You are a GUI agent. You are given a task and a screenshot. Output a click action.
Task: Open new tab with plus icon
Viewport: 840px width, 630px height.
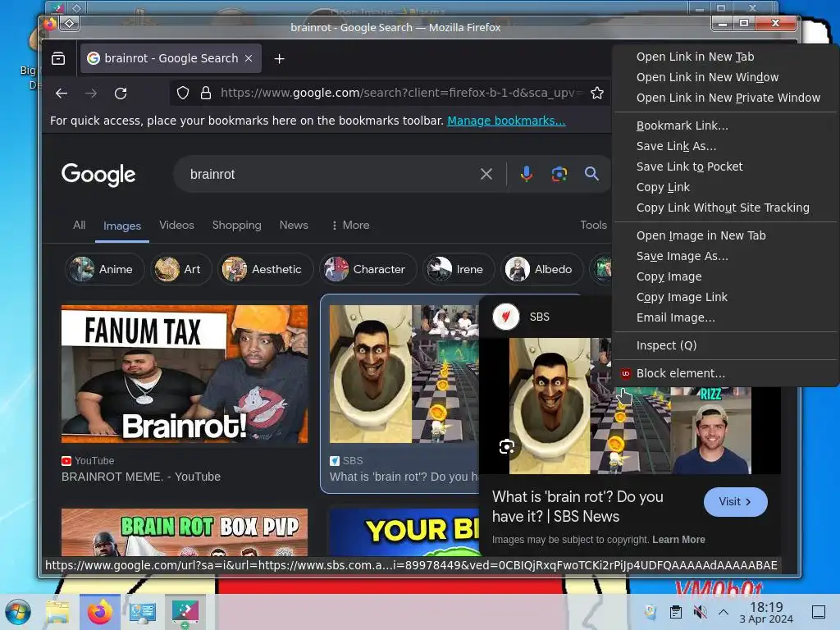(x=279, y=58)
